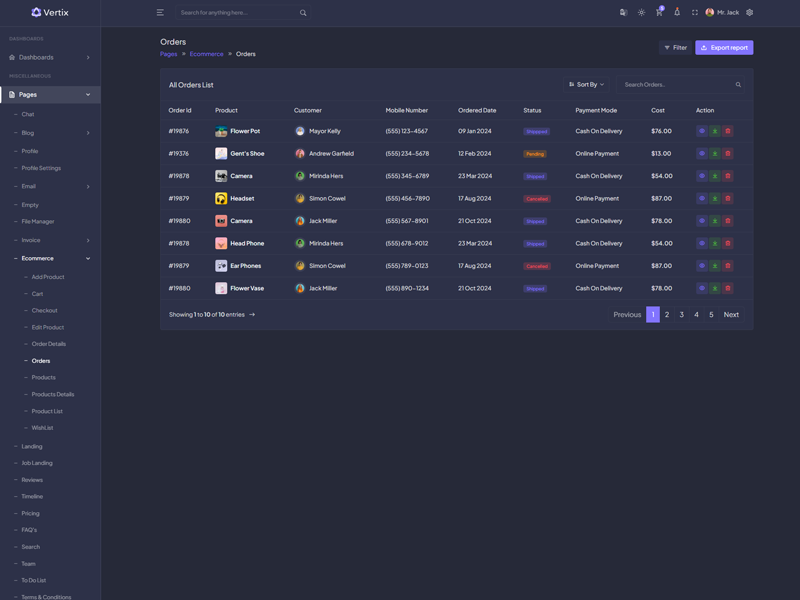View the Flower Vase order via eye icon
The height and width of the screenshot is (600, 800).
coord(702,288)
